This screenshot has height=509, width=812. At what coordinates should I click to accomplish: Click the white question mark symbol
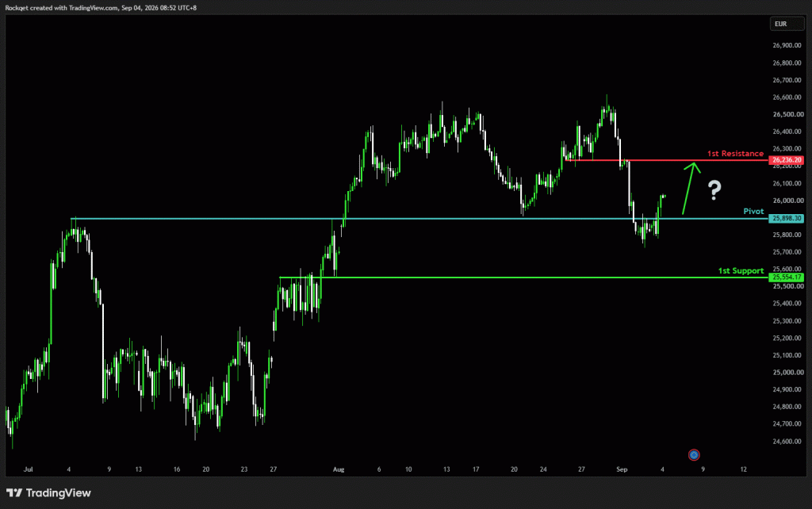714,190
